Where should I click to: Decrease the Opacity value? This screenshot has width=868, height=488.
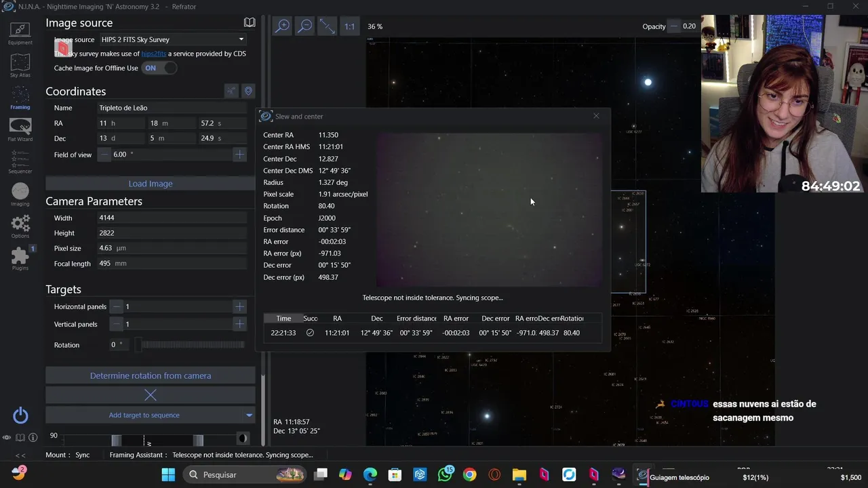coord(673,26)
